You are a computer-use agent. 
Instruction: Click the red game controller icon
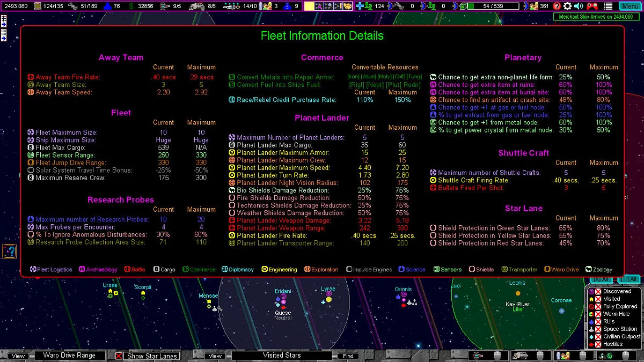(x=592, y=6)
